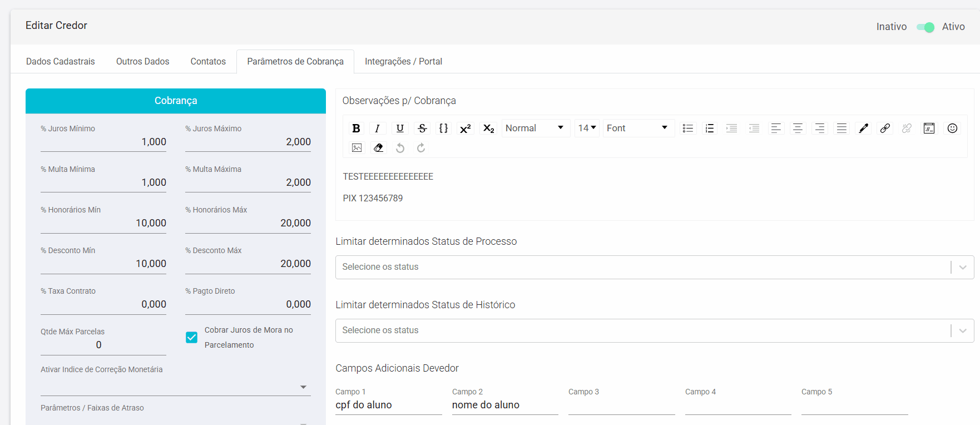This screenshot has width=980, height=425.
Task: Focus the empty Campo 4 field
Action: pyautogui.click(x=738, y=406)
